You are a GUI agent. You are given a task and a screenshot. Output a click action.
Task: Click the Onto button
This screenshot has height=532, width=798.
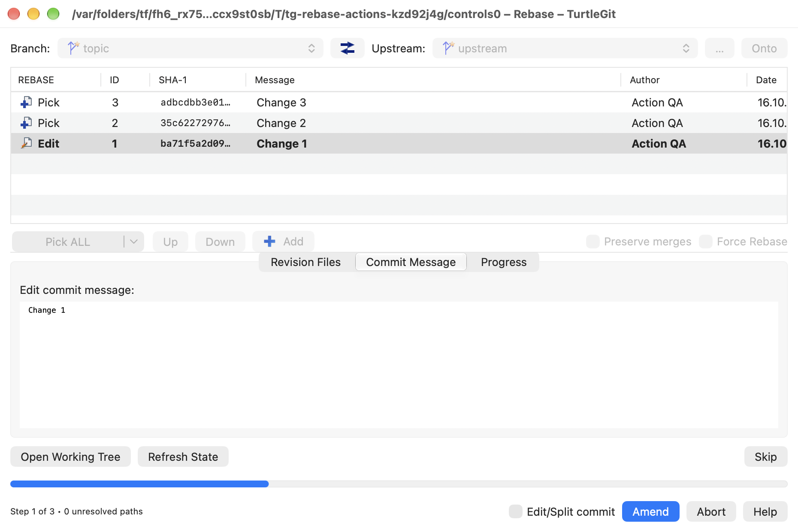(x=764, y=48)
